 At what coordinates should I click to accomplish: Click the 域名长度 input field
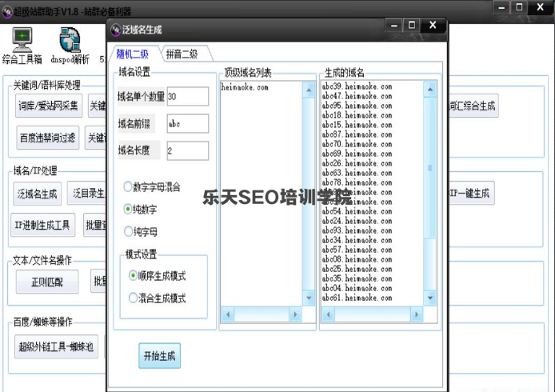click(x=188, y=150)
